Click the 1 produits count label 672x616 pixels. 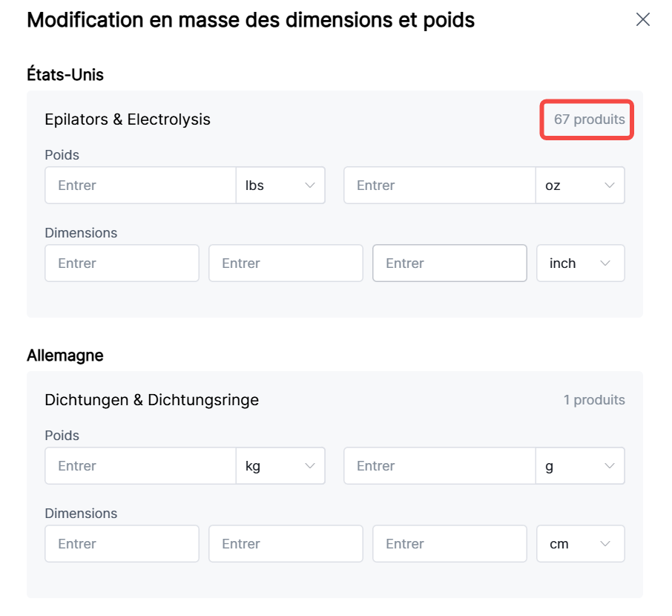(x=594, y=400)
